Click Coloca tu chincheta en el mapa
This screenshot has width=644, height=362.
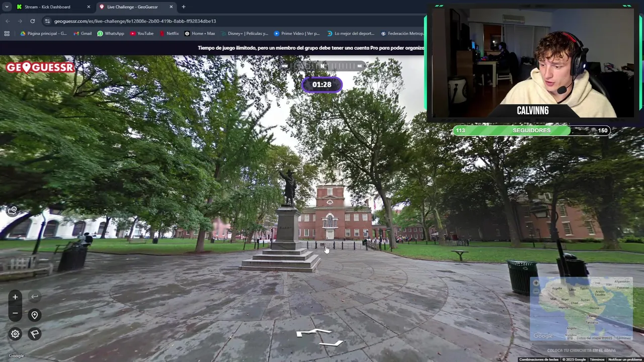(x=581, y=350)
